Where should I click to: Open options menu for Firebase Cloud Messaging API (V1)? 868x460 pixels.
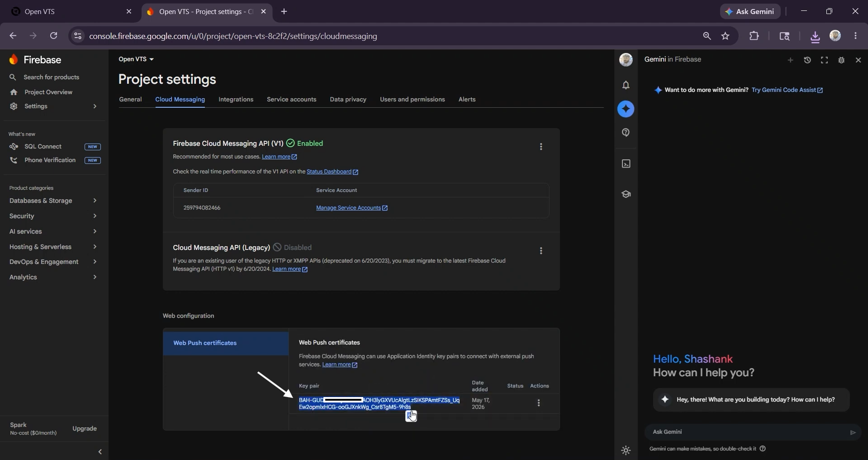[x=541, y=147]
